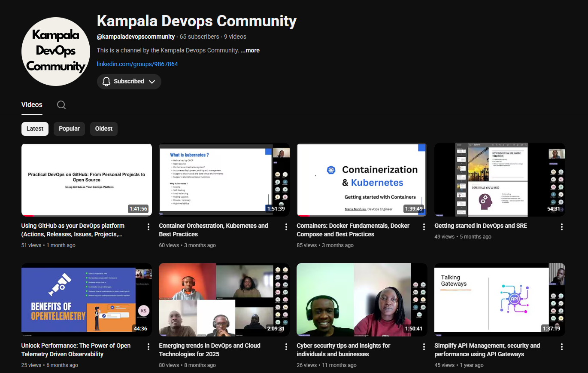Open options menu for the GitHub DevOps video
588x373 pixels.
click(x=148, y=226)
